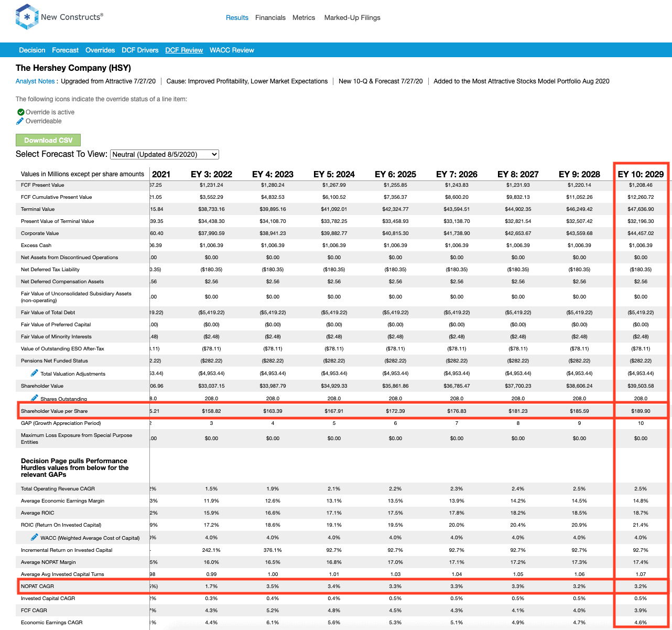Click $44,457.02 Corporate Value cell
Screen dimensions: 672x630
[641, 233]
